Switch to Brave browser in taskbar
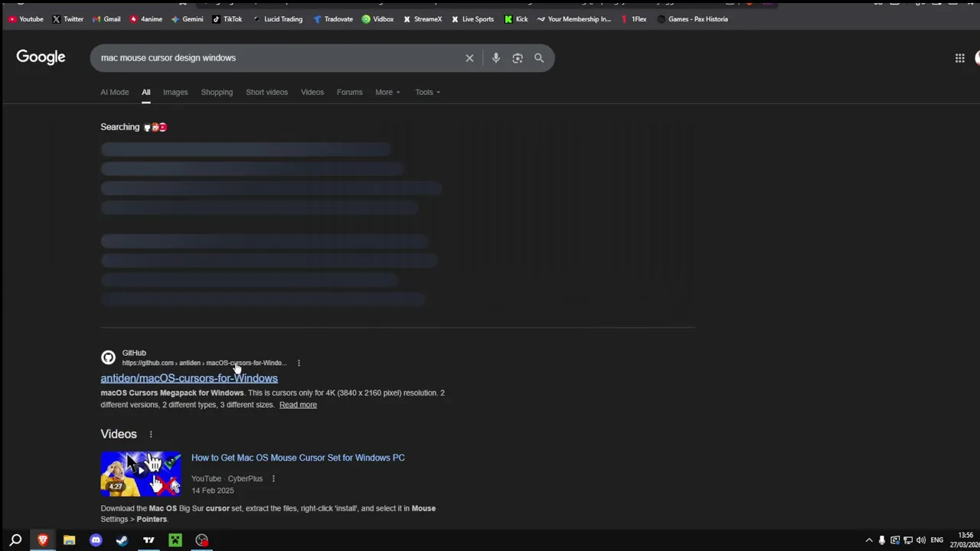Screen dimensions: 980x551 (x=43, y=540)
